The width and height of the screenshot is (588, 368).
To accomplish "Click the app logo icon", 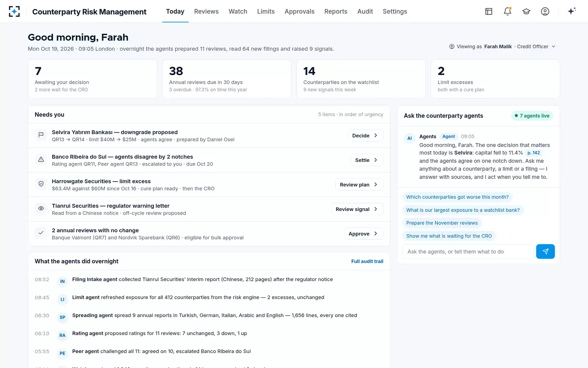I will pyautogui.click(x=14, y=11).
